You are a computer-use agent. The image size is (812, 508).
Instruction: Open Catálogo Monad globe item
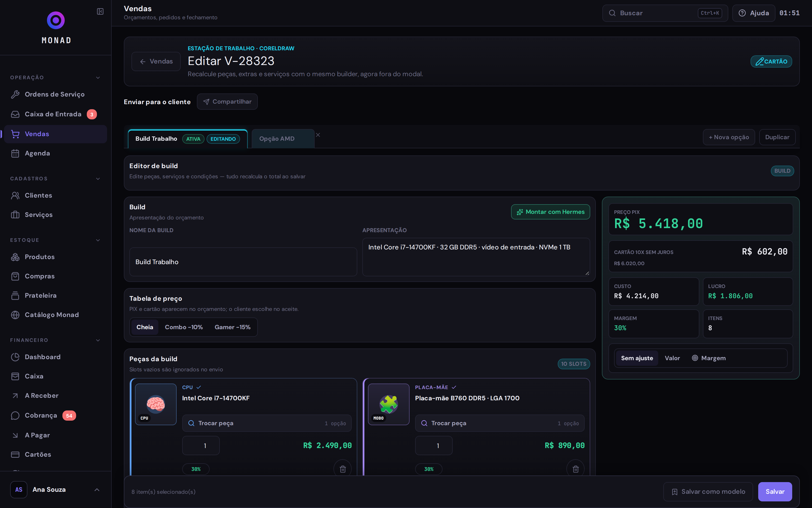55,315
